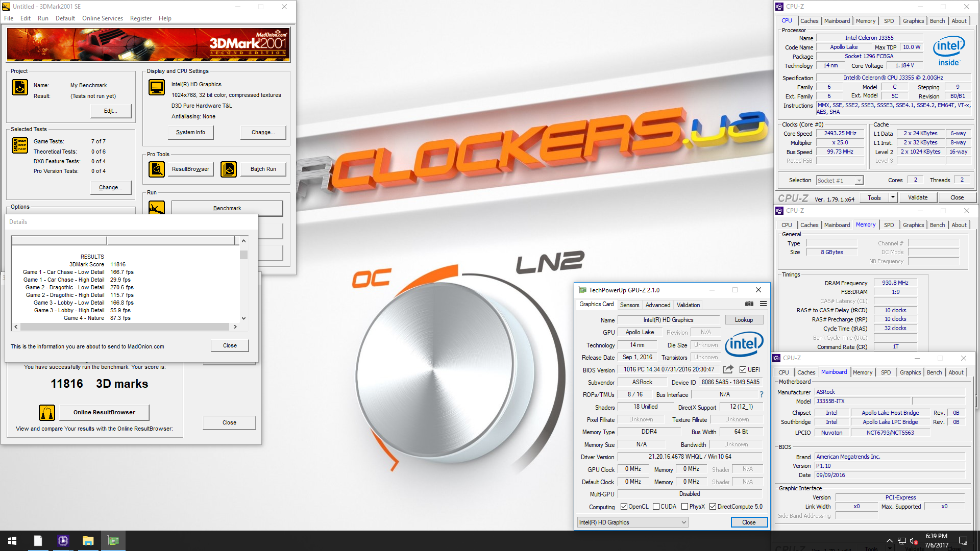Viewport: 980px width, 551px height.
Task: Click the 3DMark2001 banner image
Action: pos(148,45)
